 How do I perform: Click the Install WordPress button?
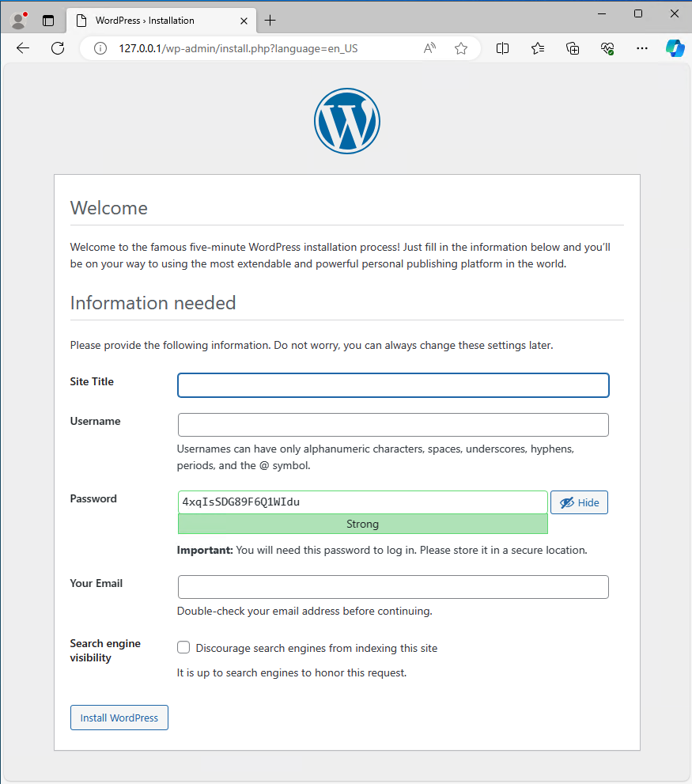pos(119,718)
